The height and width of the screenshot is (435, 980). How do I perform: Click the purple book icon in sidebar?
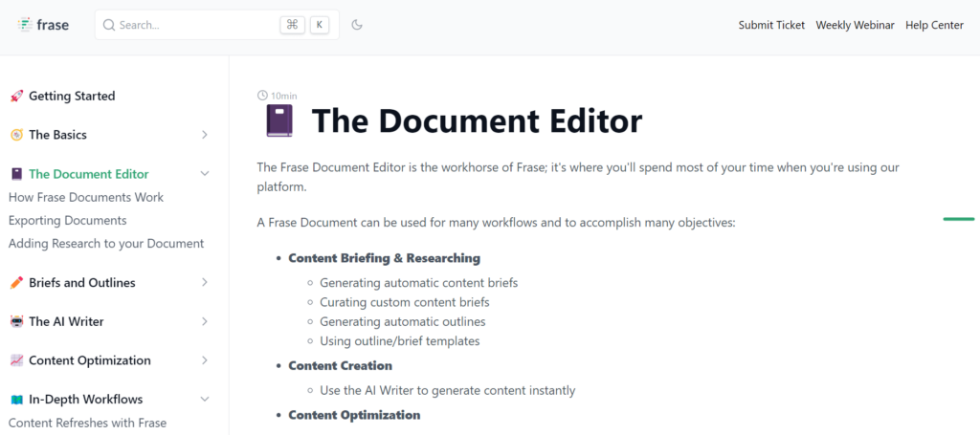point(17,174)
